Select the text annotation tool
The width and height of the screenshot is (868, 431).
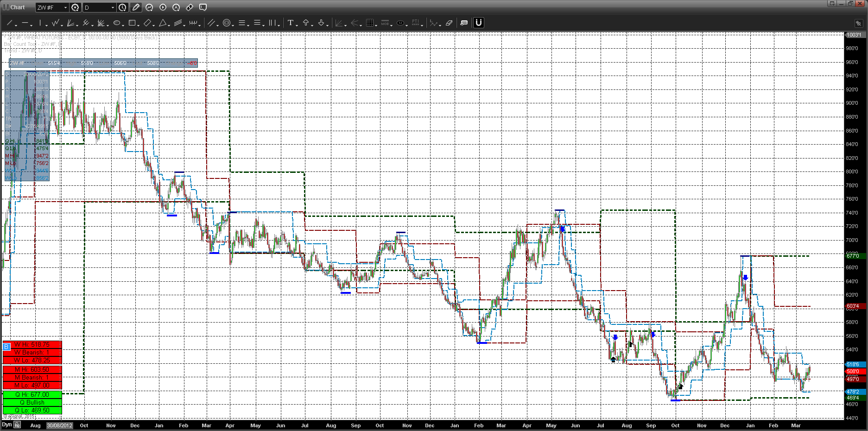290,23
